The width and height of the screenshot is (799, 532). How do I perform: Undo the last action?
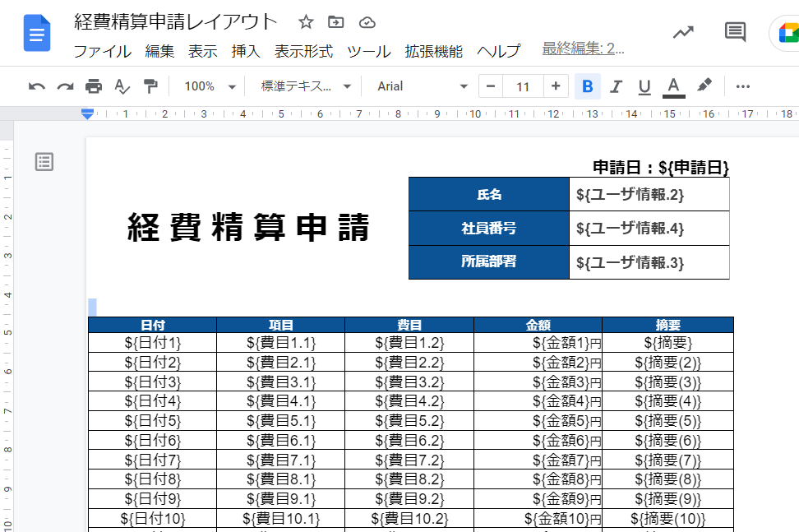(37, 86)
